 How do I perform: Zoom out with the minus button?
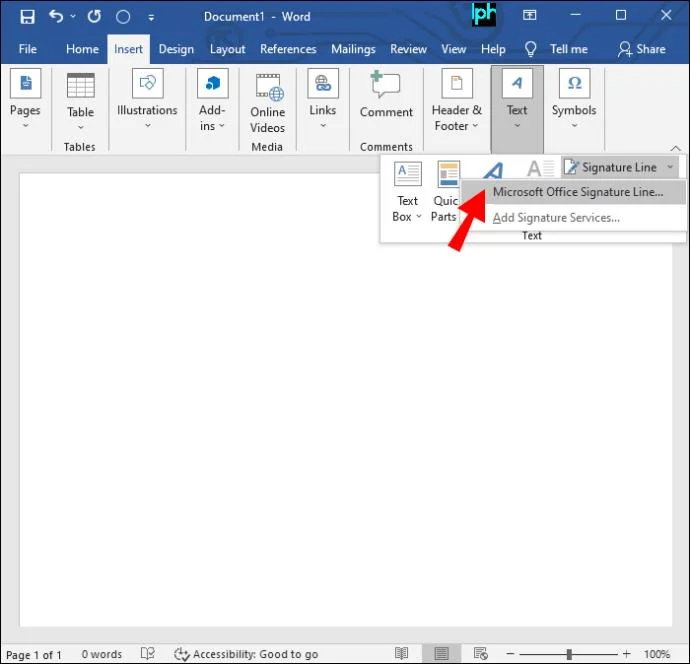[x=510, y=654]
